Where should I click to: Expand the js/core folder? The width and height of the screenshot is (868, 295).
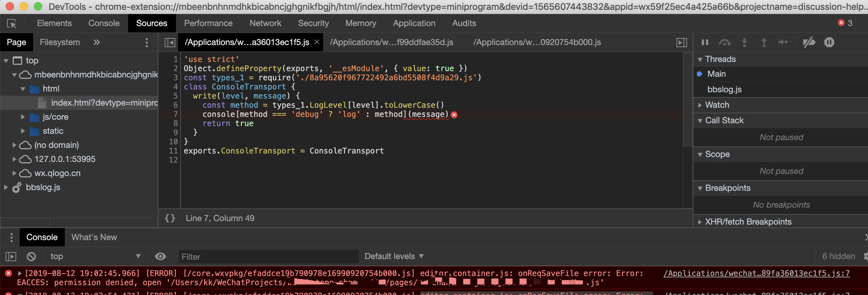tap(23, 117)
